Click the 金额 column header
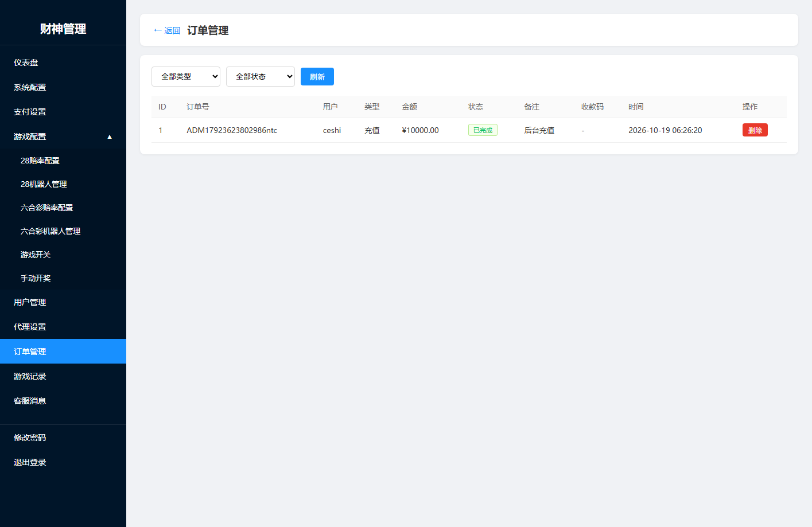Image resolution: width=812 pixels, height=527 pixels. pyautogui.click(x=410, y=107)
